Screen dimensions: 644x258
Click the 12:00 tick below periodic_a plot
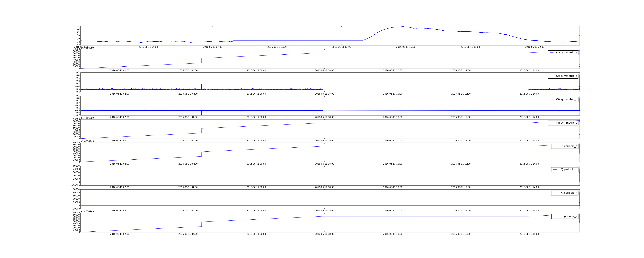461,164
